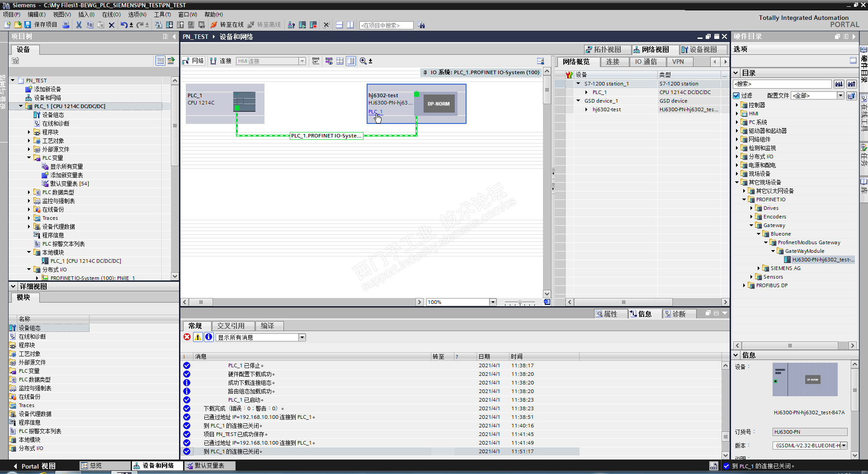Expand the 程序块 tree node
Image resolution: width=868 pixels, height=474 pixels.
(29, 132)
